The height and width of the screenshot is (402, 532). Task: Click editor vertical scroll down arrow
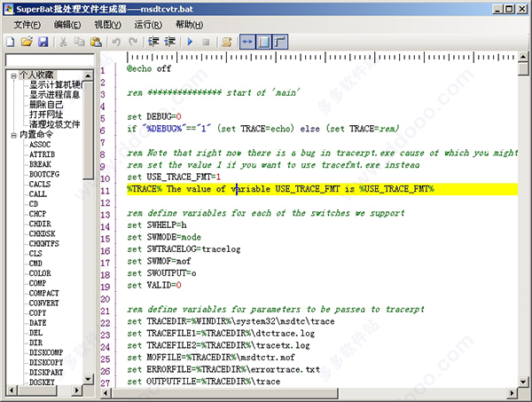(523, 382)
